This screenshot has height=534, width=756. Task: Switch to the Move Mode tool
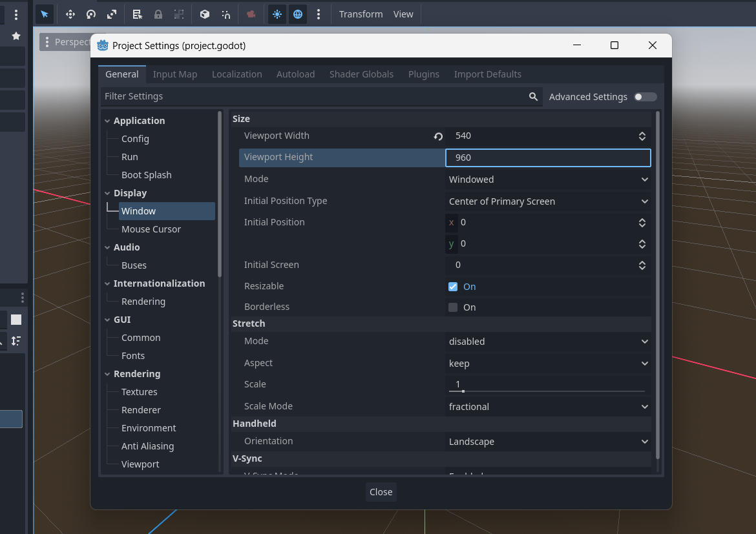[70, 14]
